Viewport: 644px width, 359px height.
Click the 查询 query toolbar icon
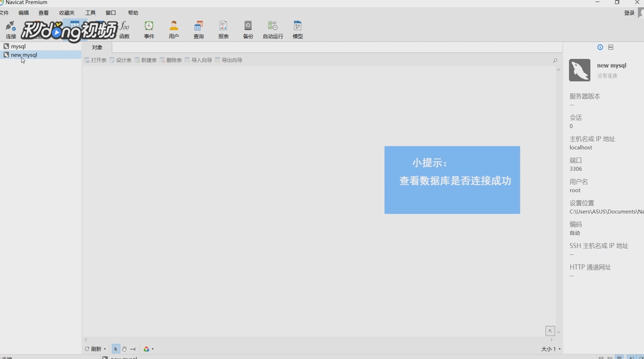pos(199,29)
